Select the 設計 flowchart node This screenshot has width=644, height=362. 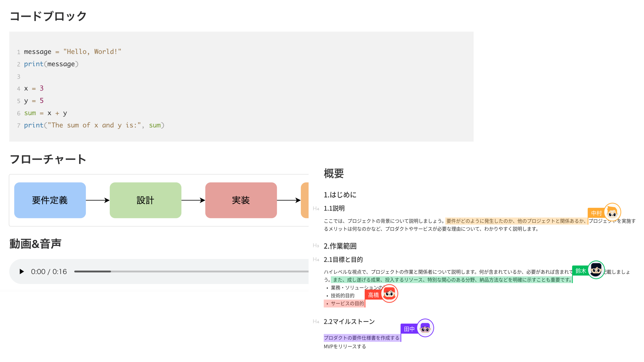pyautogui.click(x=145, y=200)
